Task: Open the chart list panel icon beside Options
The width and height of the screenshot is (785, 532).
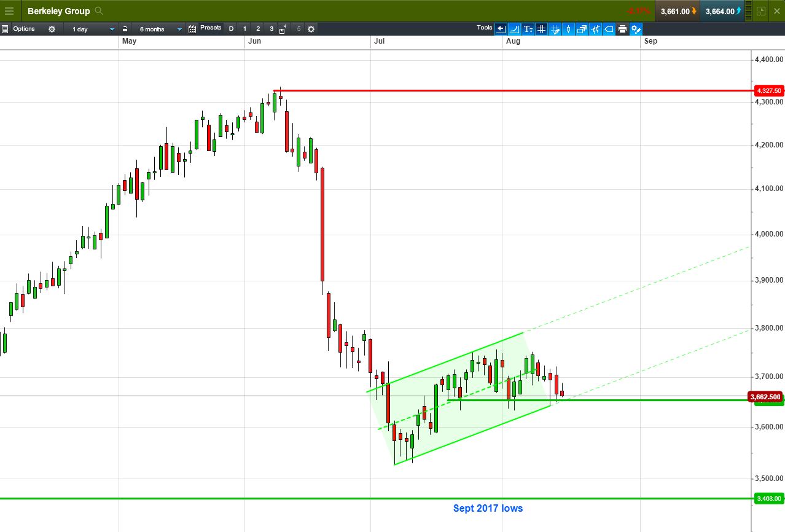Action: 5,29
